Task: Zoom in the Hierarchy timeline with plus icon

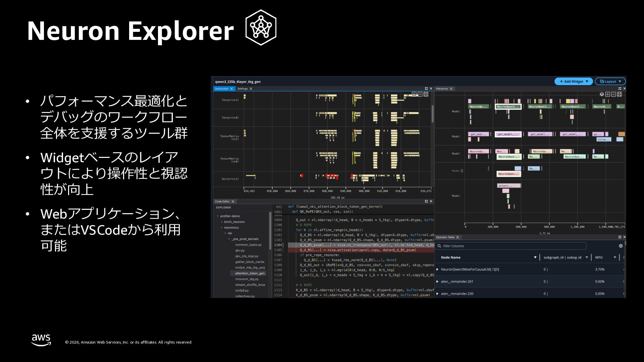Action: (608, 94)
